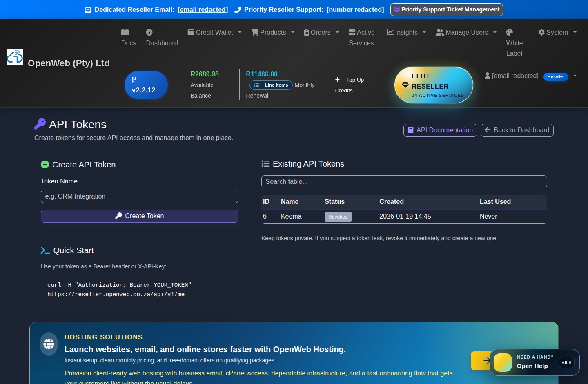The height and width of the screenshot is (384, 588).
Task: Click the Credit Wallet icon
Action: [x=191, y=32]
